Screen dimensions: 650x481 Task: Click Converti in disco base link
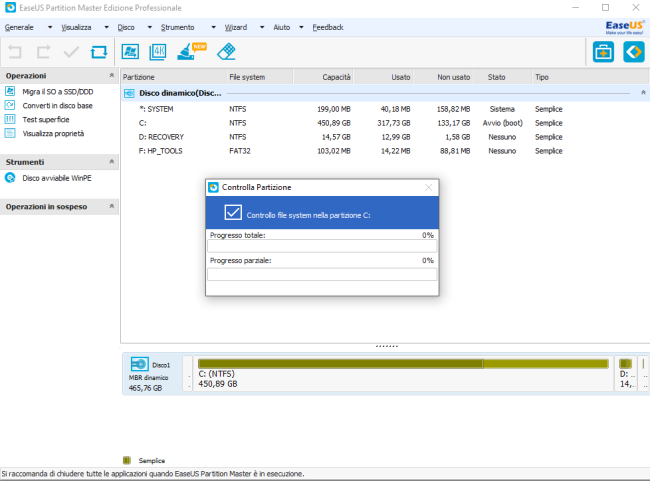(58, 106)
